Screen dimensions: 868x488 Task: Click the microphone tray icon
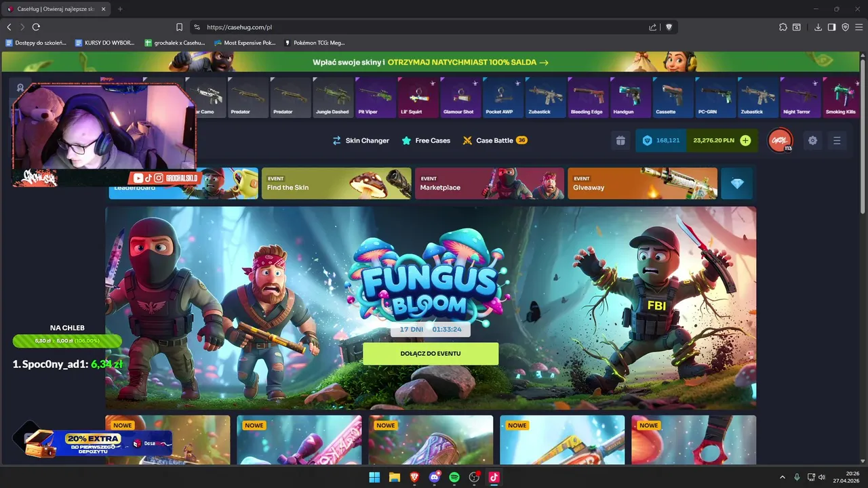click(x=797, y=477)
